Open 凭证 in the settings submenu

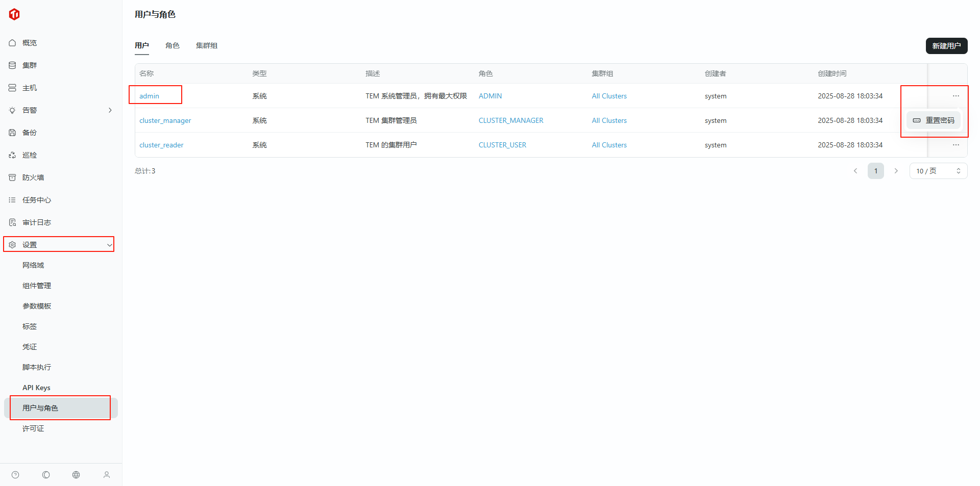[x=30, y=347]
